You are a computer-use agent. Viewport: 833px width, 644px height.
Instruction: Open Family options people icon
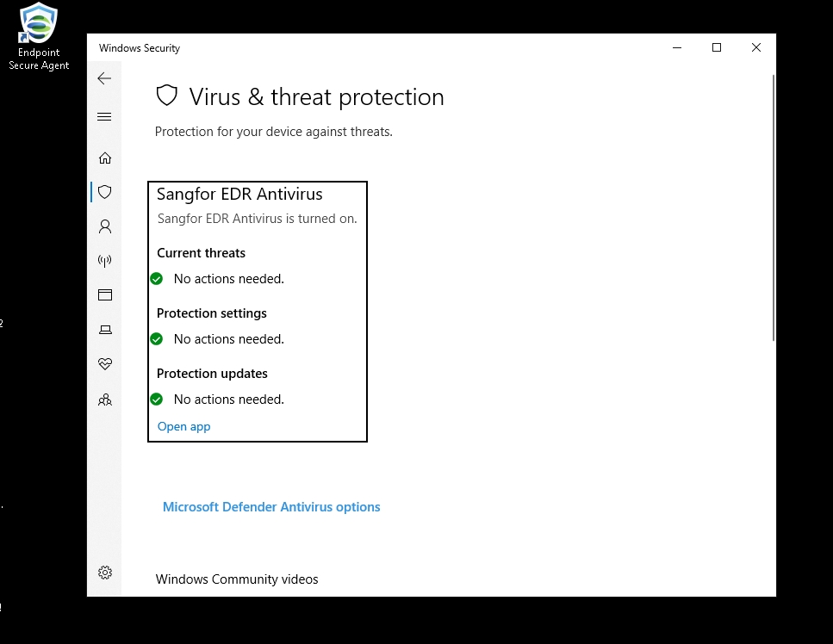pyautogui.click(x=104, y=399)
